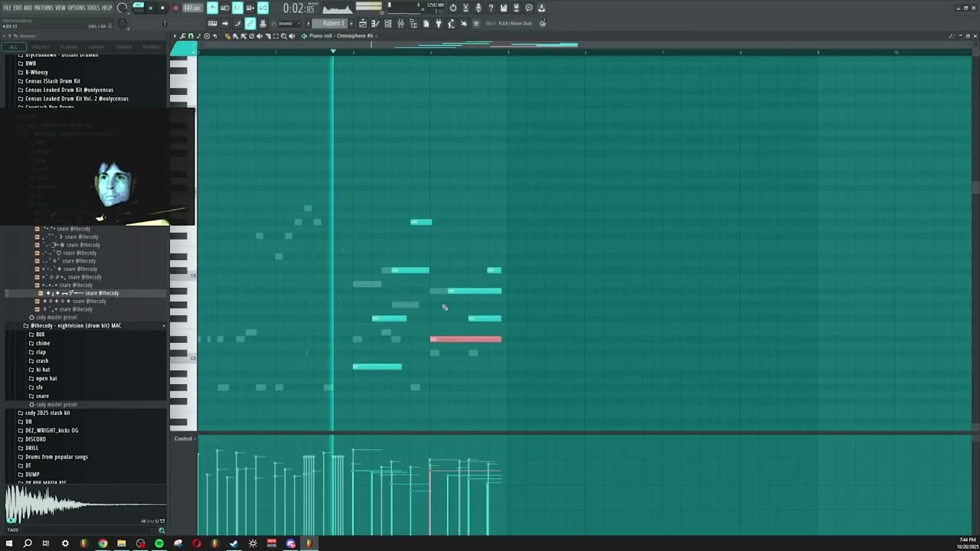Pause playback in the transport bar
This screenshot has height=551, width=980.
[x=150, y=8]
